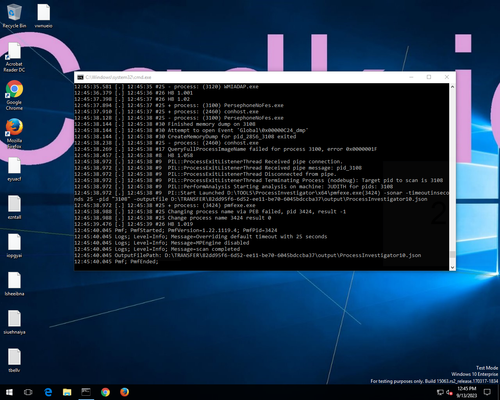Image resolution: width=500 pixels, height=400 pixels.
Task: Select the vwmueio file on the desktop
Action: [44, 16]
